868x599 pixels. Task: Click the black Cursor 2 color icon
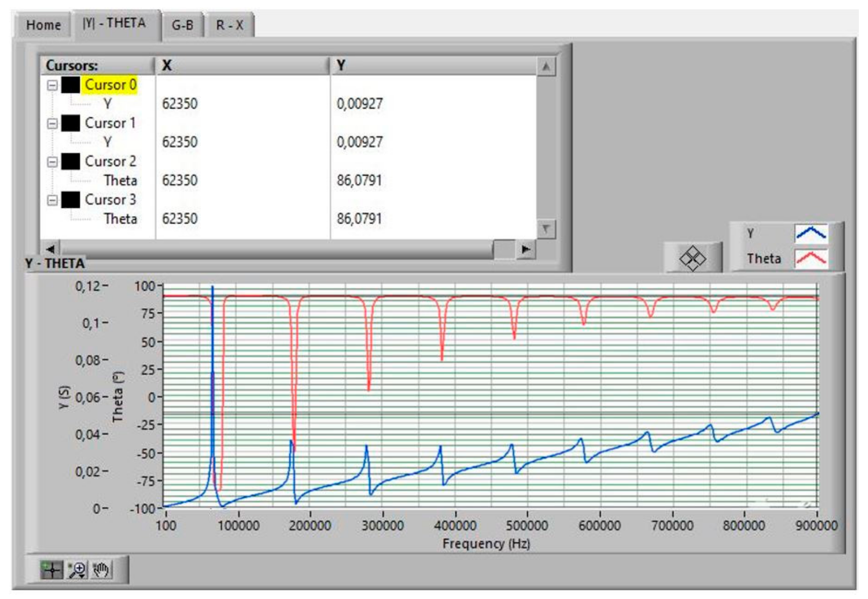click(70, 162)
